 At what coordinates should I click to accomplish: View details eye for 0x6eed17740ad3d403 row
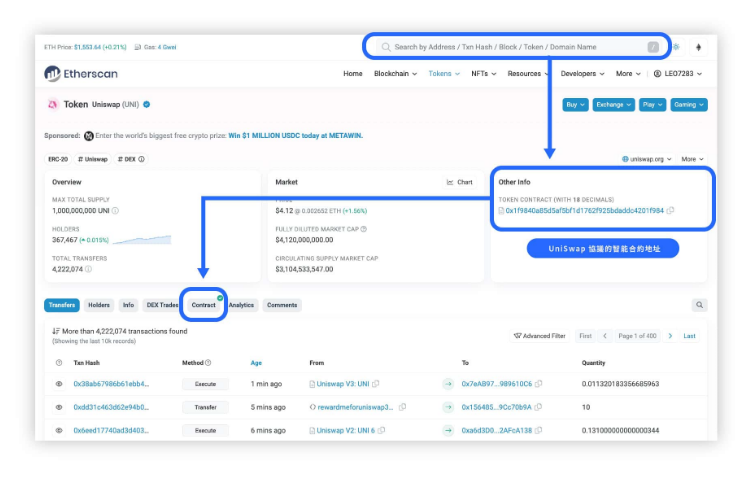pyautogui.click(x=59, y=430)
